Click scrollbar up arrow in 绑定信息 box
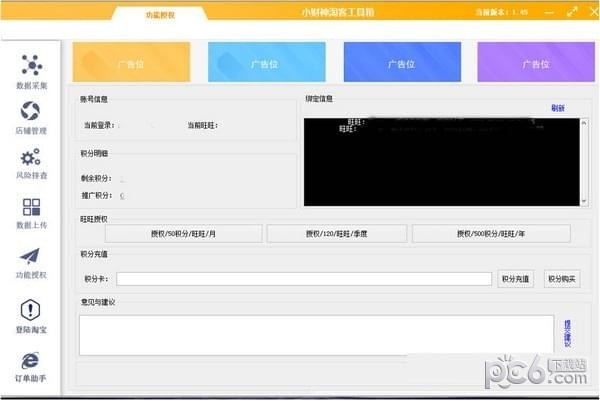The height and width of the screenshot is (401, 600). coord(584,123)
